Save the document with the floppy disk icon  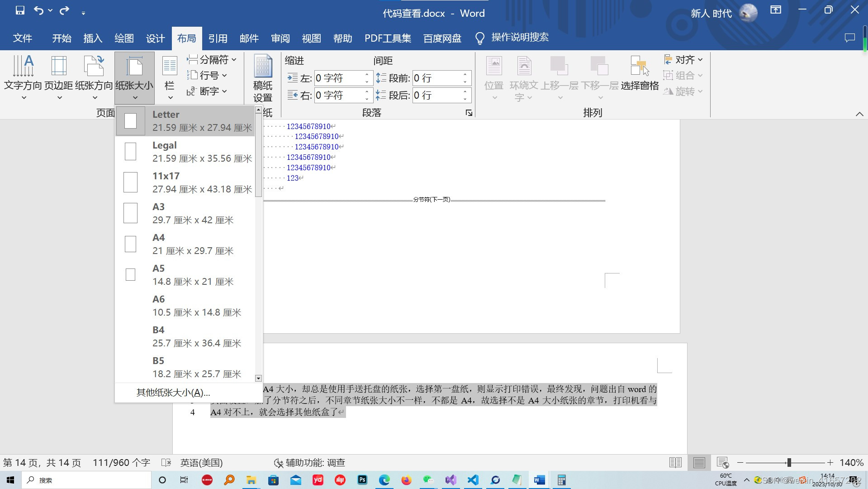point(20,10)
